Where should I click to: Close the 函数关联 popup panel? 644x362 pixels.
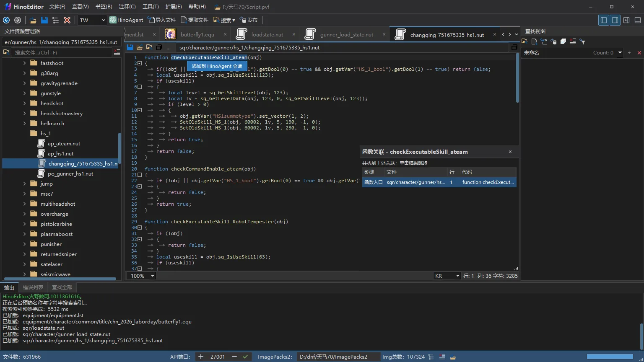pyautogui.click(x=510, y=152)
